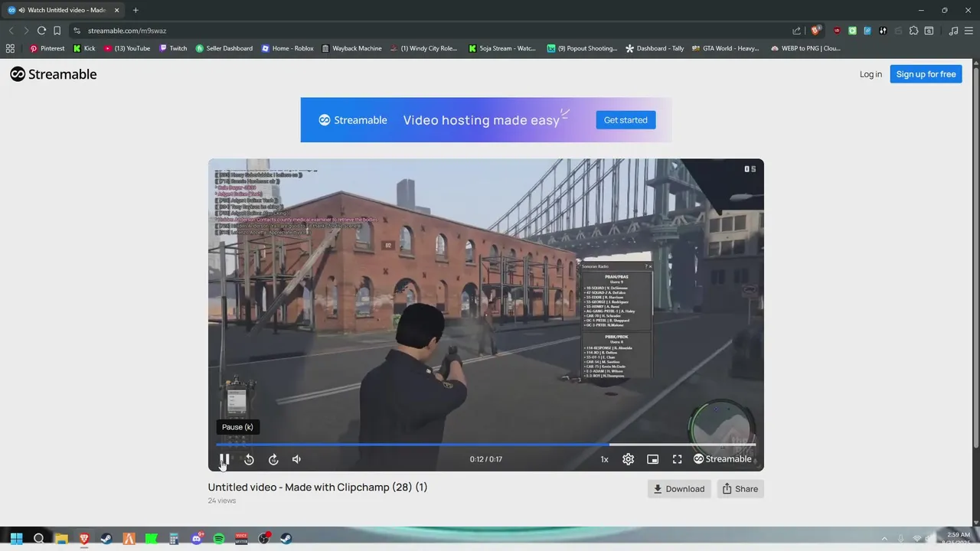Screen dimensions: 980x551
Task: Open the Home - Roblox bookmark
Action: [x=288, y=48]
